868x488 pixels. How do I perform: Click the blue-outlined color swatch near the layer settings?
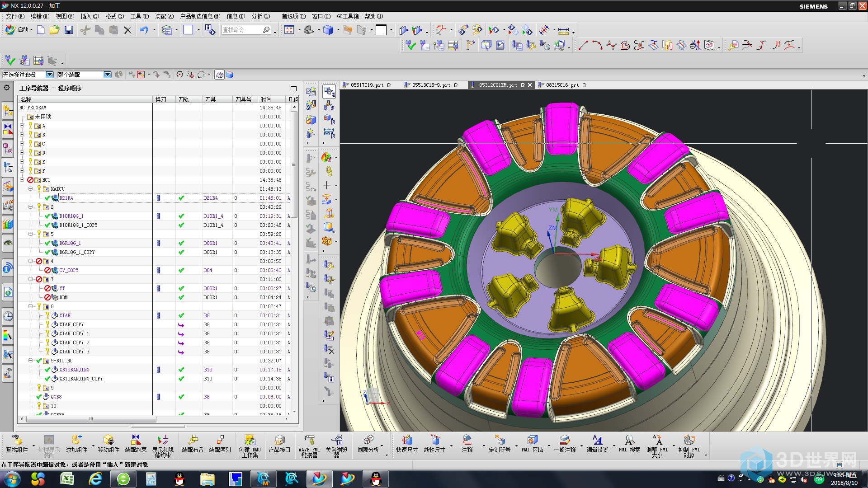coord(188,30)
